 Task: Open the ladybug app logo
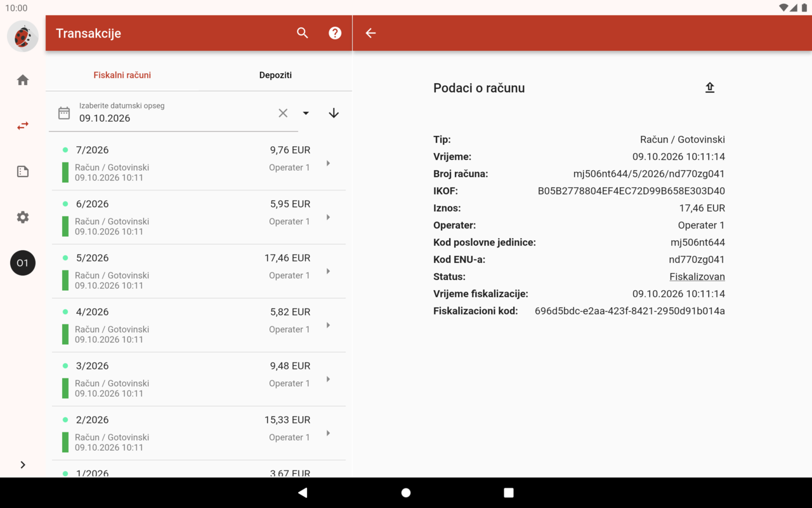[x=23, y=36]
